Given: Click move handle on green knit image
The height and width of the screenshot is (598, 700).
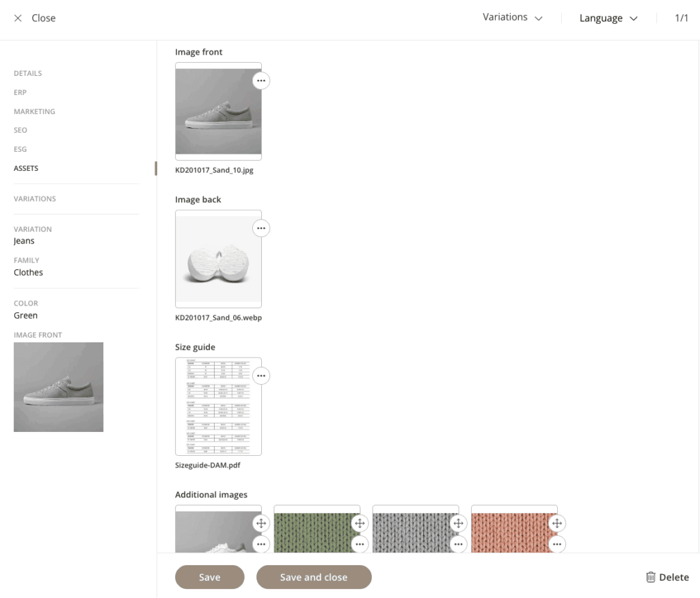Looking at the screenshot, I should (x=360, y=524).
